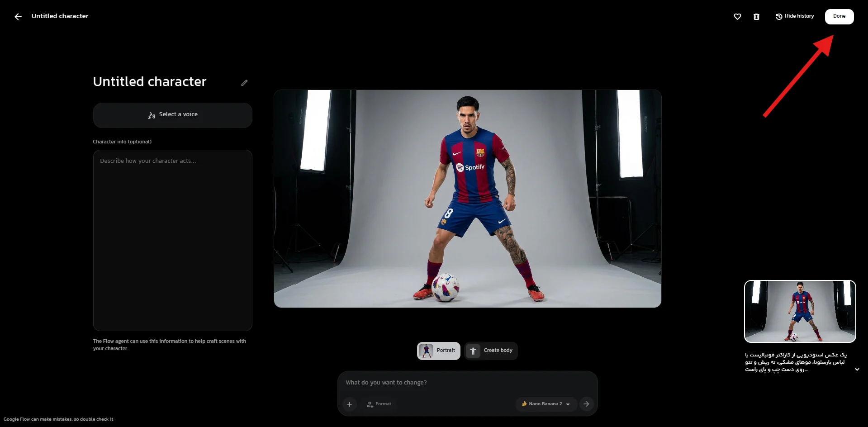Open the Format options
Image resolution: width=868 pixels, height=427 pixels.
(x=379, y=404)
